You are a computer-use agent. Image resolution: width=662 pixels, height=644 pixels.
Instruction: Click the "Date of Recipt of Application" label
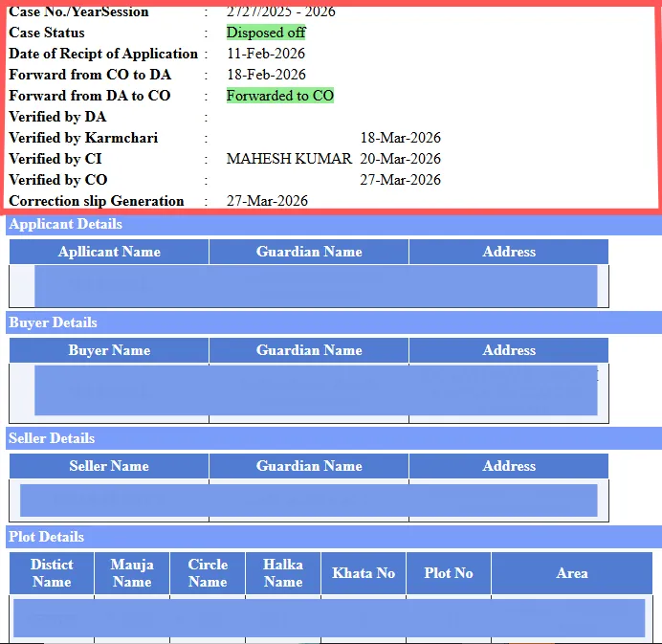[x=103, y=54]
